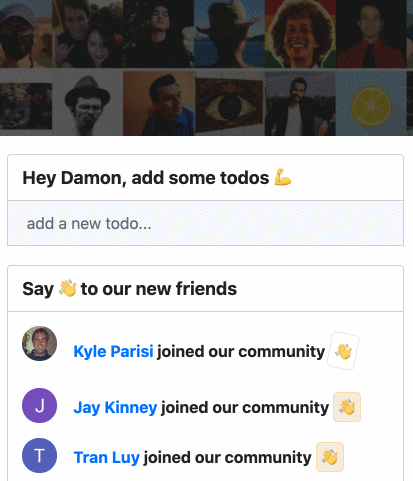This screenshot has width=413, height=481.
Task: Open the Kyle Parisi profile link
Action: tap(113, 351)
